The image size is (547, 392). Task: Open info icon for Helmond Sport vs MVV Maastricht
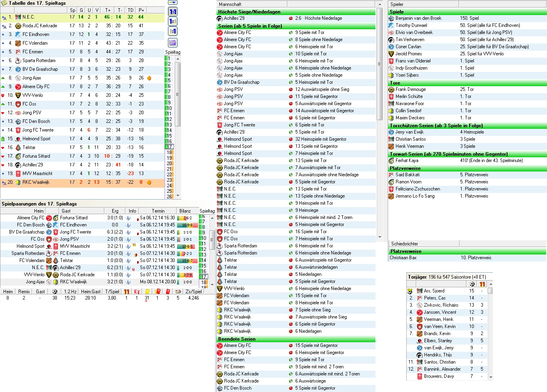tap(128, 246)
